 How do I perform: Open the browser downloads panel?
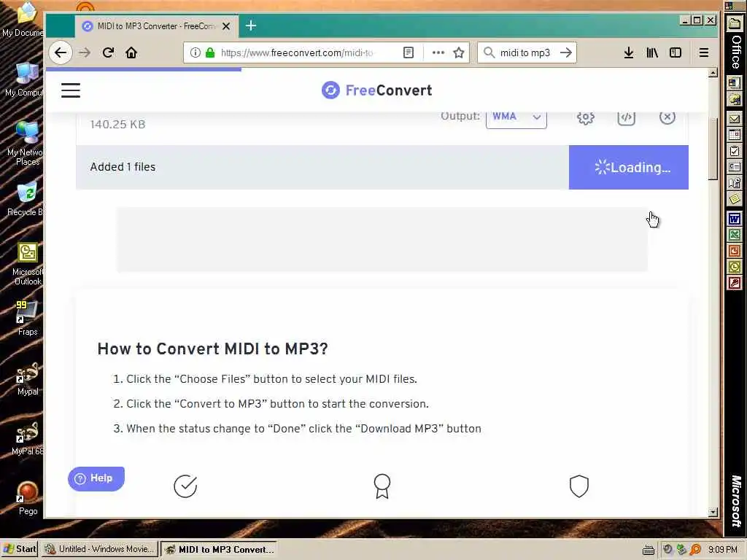[x=629, y=52]
